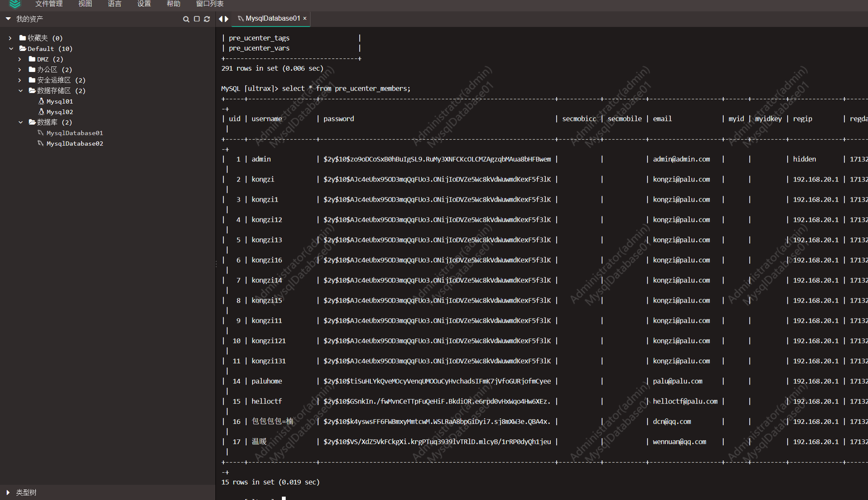Click the paluhome username in terminal
The width and height of the screenshot is (868, 500).
[x=267, y=381]
